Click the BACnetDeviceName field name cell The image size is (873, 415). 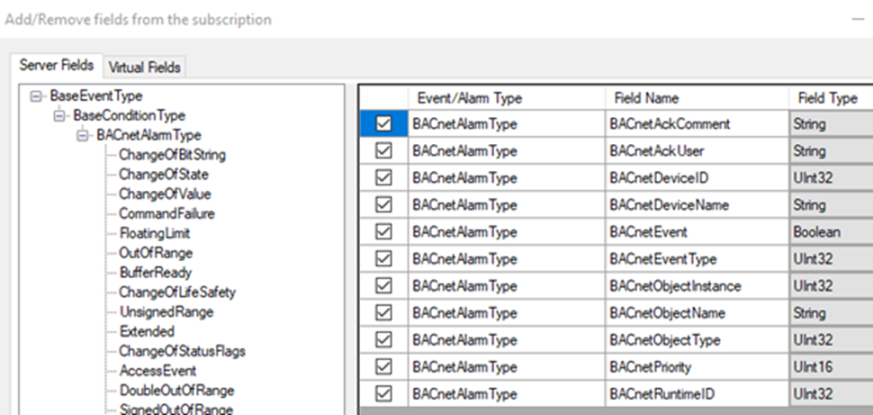click(x=697, y=205)
